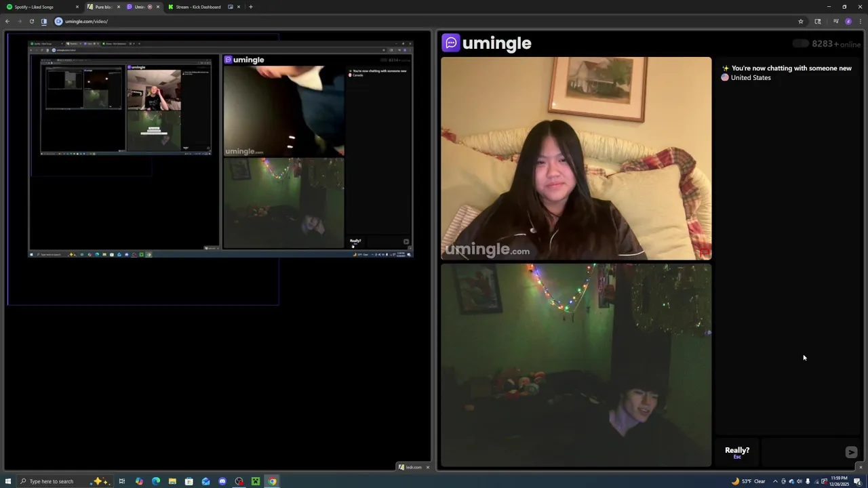Open the Mail app from the taskbar

tap(205, 481)
